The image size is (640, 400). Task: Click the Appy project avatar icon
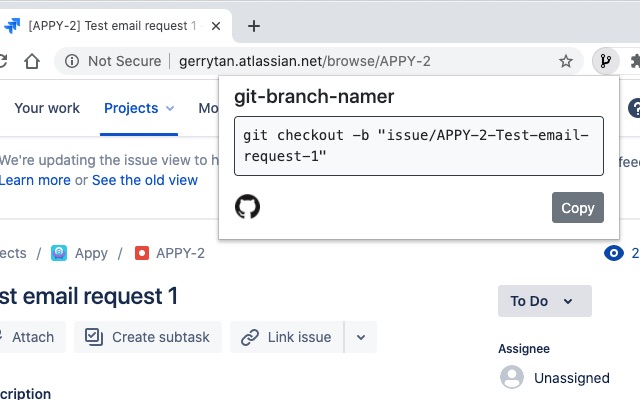[59, 253]
